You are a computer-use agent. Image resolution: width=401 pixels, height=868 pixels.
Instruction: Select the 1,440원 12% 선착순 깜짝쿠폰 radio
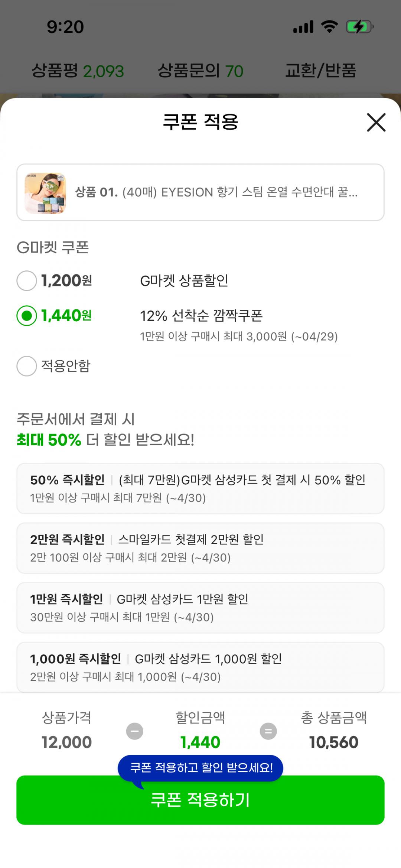(27, 316)
